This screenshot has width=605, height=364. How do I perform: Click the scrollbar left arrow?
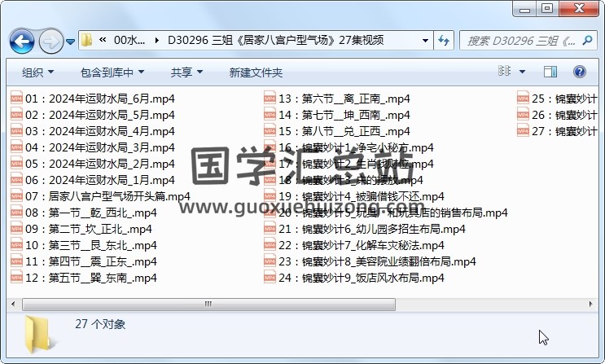point(14,305)
